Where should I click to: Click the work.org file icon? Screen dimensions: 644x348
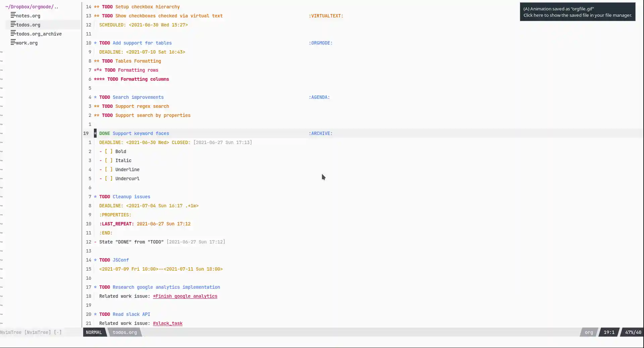[x=13, y=43]
